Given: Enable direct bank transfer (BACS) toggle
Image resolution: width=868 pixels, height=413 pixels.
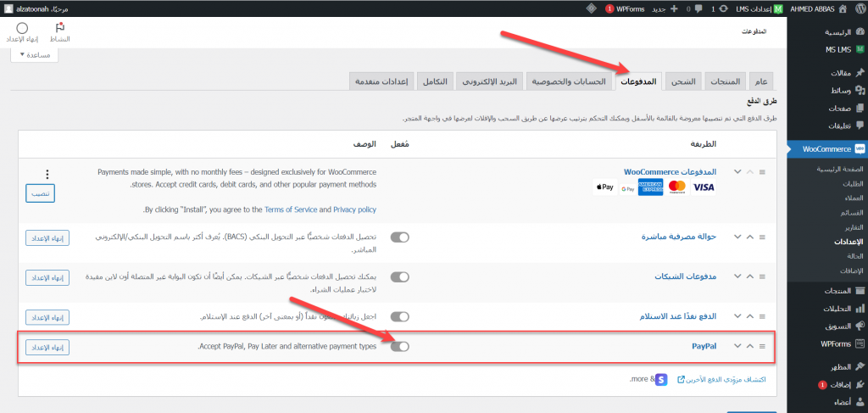Looking at the screenshot, I should 400,237.
